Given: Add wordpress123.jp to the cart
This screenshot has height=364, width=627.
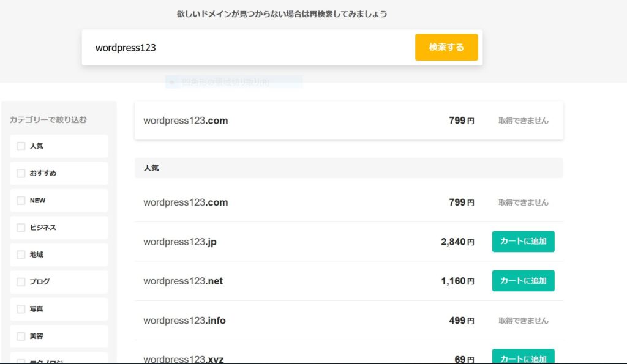Looking at the screenshot, I should (523, 241).
